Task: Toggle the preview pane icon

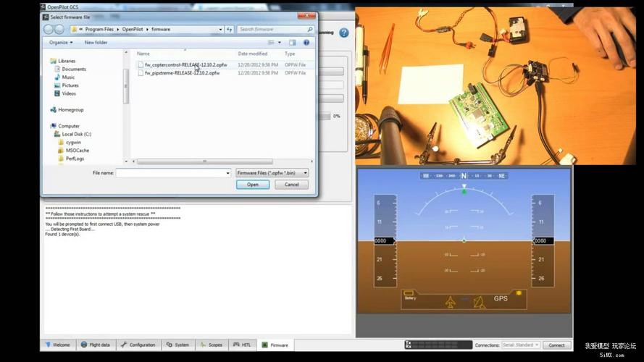Action: [x=293, y=42]
